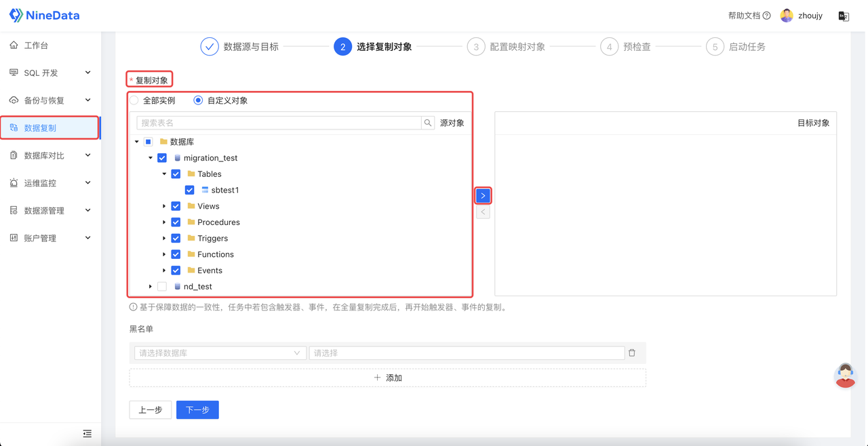Click the SQL 开发 monitor icon
This screenshot has width=868, height=446.
coord(14,73)
